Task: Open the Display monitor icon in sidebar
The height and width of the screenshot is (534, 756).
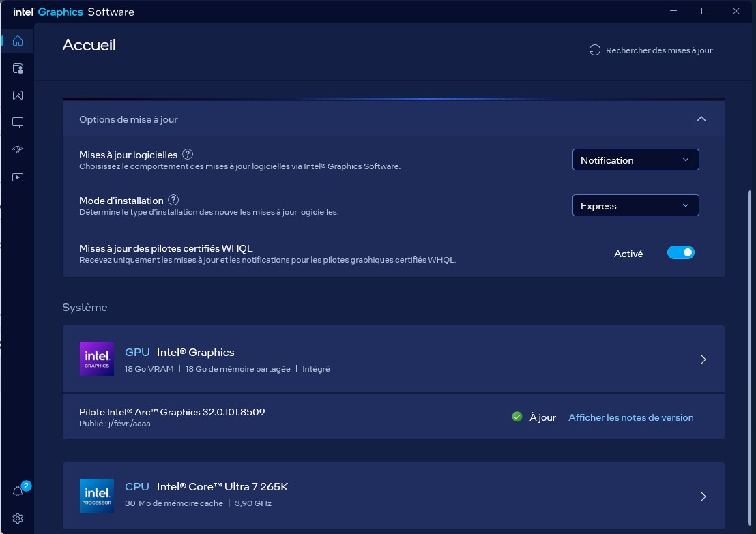Action: [18, 123]
